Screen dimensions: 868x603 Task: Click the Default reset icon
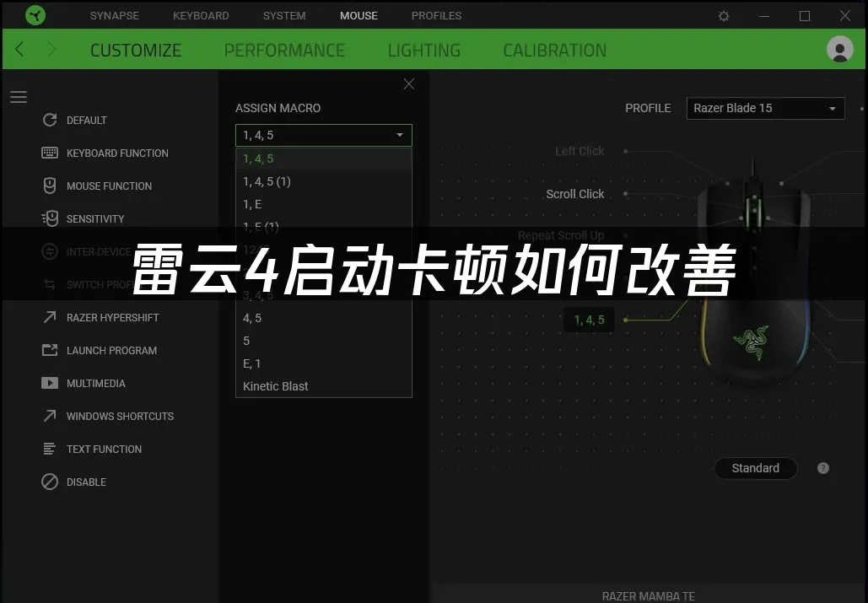[50, 120]
